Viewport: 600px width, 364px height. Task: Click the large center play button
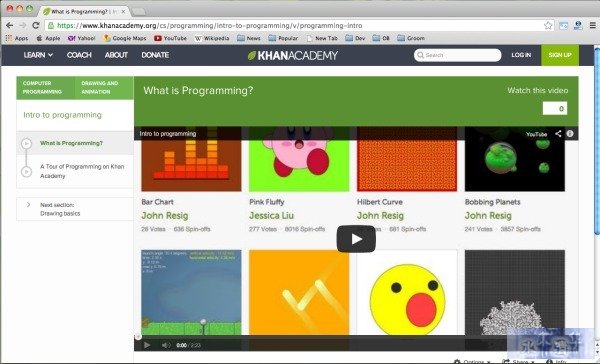click(x=356, y=239)
